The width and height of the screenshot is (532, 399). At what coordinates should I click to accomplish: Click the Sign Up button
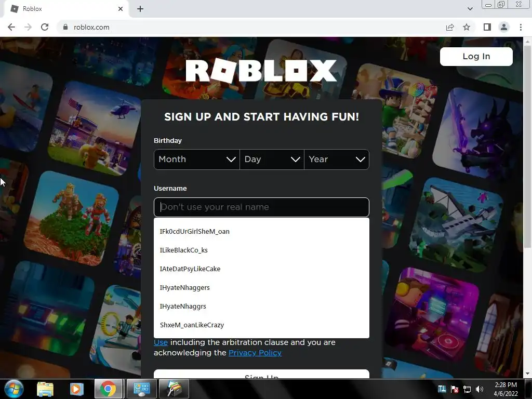pyautogui.click(x=261, y=374)
